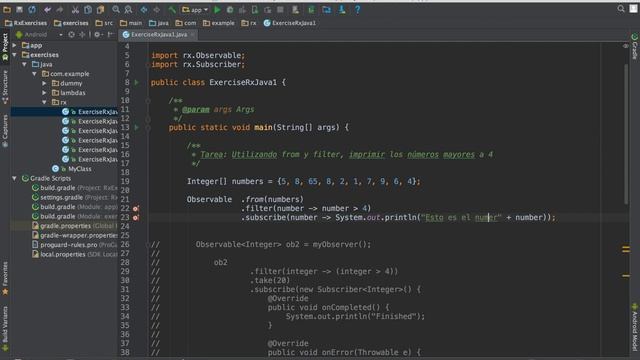The width and height of the screenshot is (640, 360).
Task: Toggle the Captures tool window tab
Action: pos(5,131)
